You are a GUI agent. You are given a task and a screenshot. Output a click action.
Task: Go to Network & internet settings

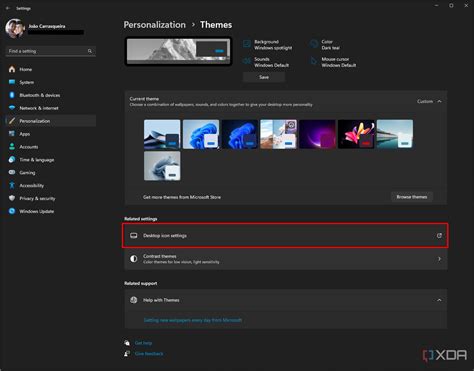(x=51, y=108)
